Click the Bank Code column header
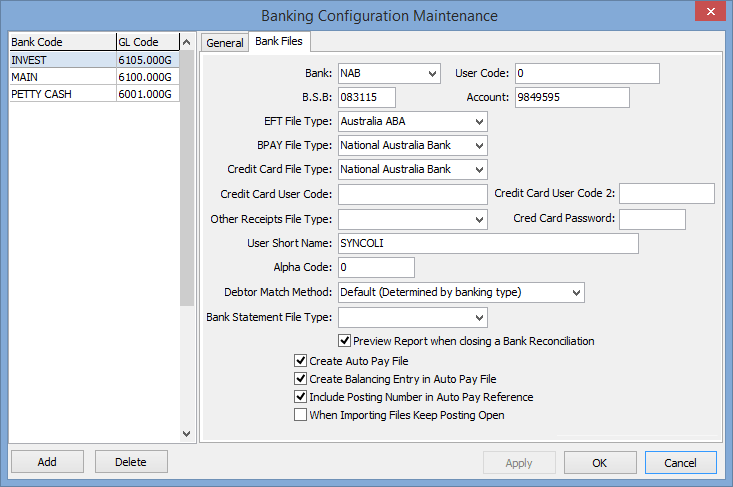Viewport: 733px width, 487px height. [x=63, y=42]
